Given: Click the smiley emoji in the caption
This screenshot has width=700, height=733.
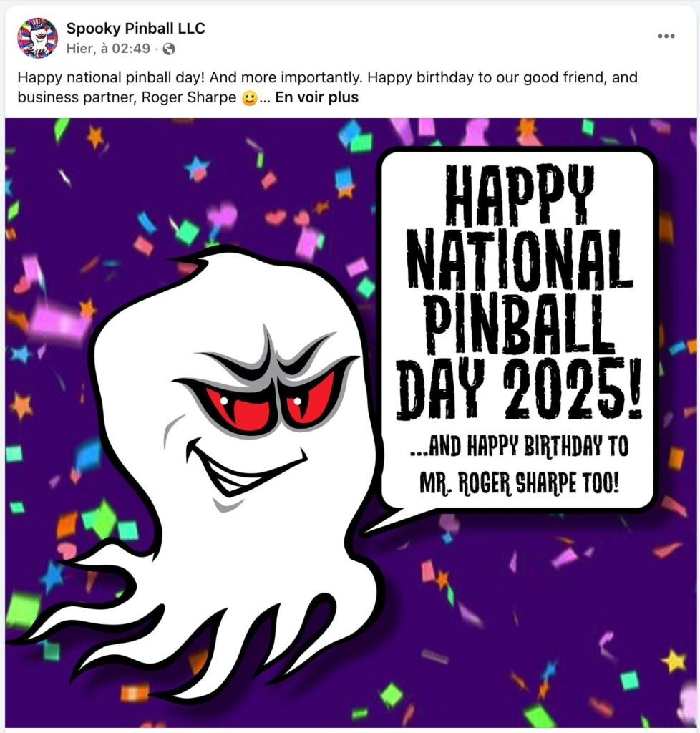Looking at the screenshot, I should pos(250,98).
